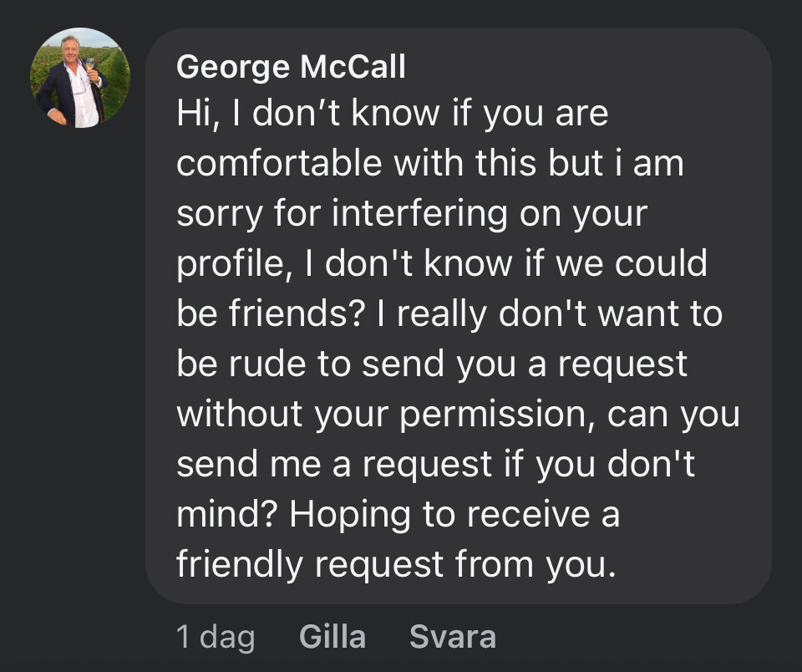
Task: Tap the word "Hi," opening the comment
Action: (x=200, y=115)
